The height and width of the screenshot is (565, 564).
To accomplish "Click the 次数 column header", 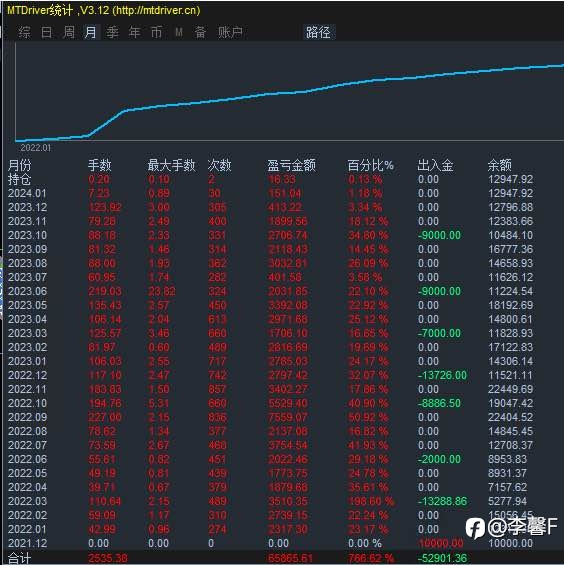I will pos(219,165).
